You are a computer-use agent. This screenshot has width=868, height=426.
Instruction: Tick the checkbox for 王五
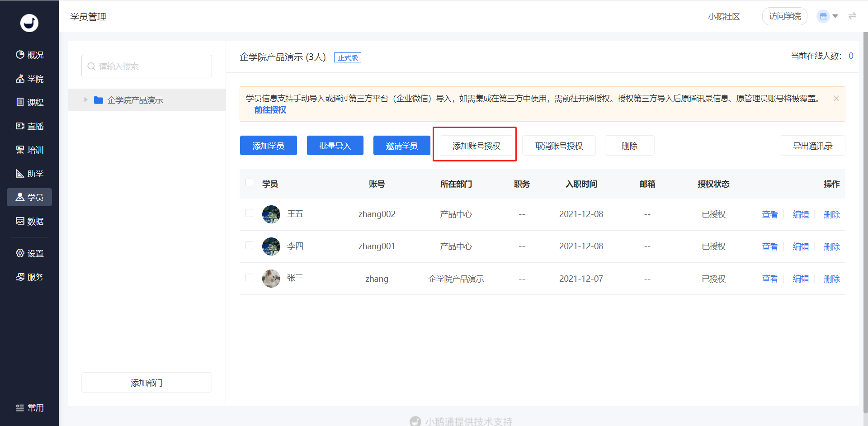click(249, 213)
